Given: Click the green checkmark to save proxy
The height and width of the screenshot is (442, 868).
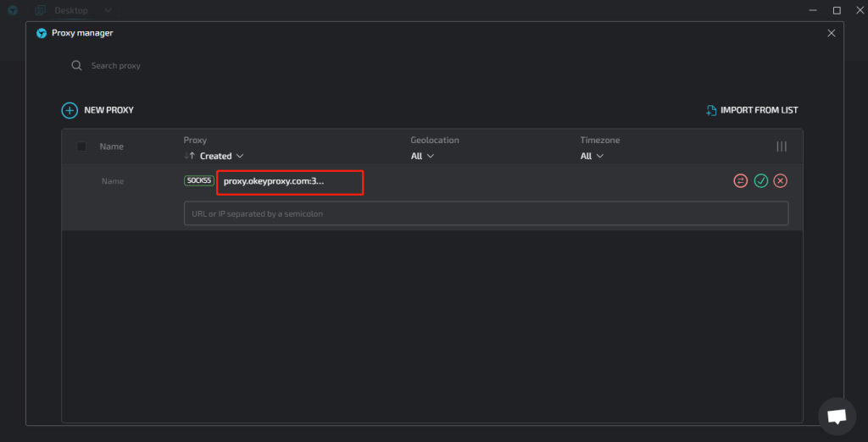Looking at the screenshot, I should 760,181.
